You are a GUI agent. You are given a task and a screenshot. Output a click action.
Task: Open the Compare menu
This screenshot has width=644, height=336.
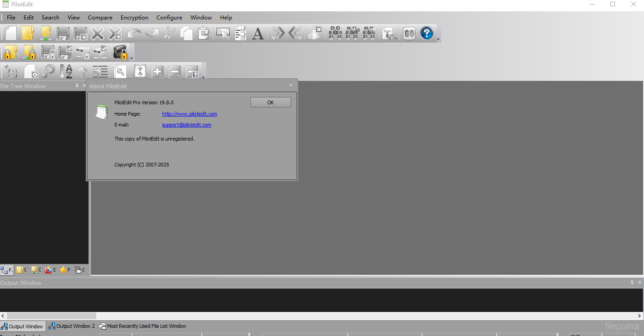pyautogui.click(x=100, y=17)
